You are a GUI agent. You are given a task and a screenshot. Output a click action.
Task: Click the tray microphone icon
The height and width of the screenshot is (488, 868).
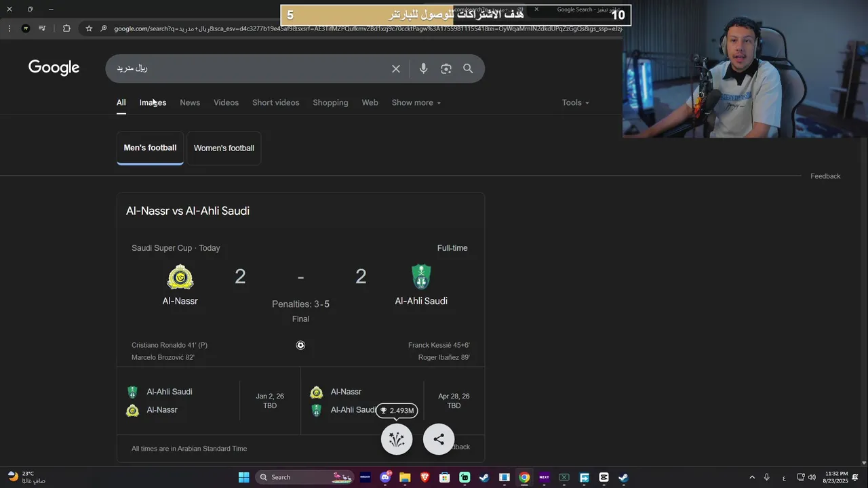(x=767, y=477)
